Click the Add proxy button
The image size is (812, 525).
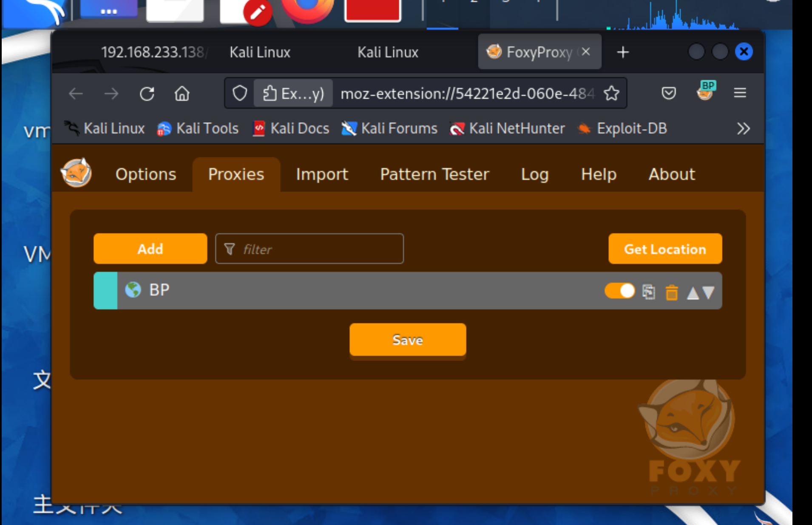pos(150,249)
